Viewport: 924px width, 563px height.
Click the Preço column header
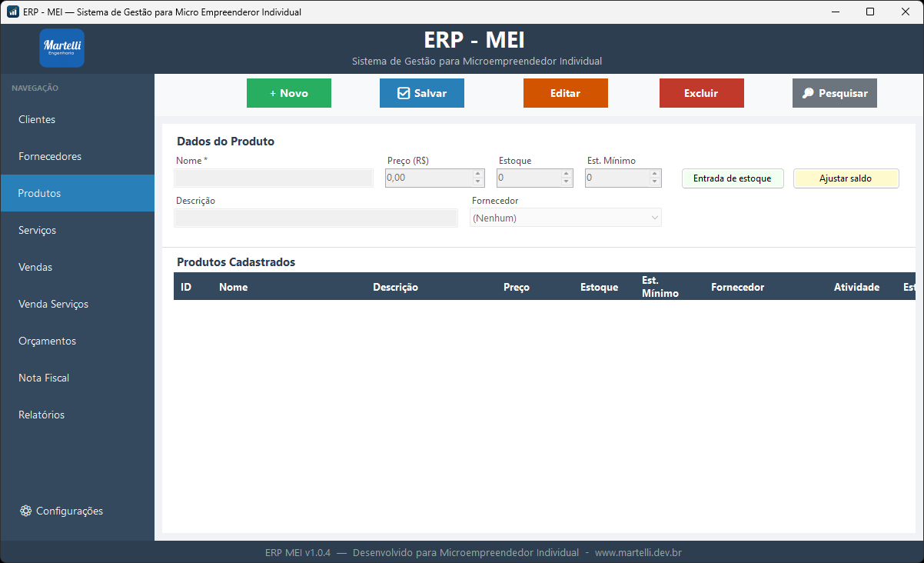pos(535,287)
